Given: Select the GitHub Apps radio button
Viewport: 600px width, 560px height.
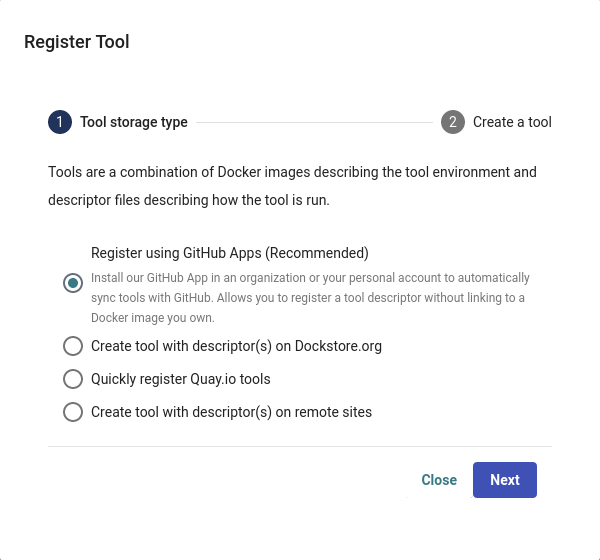Looking at the screenshot, I should pos(73,283).
